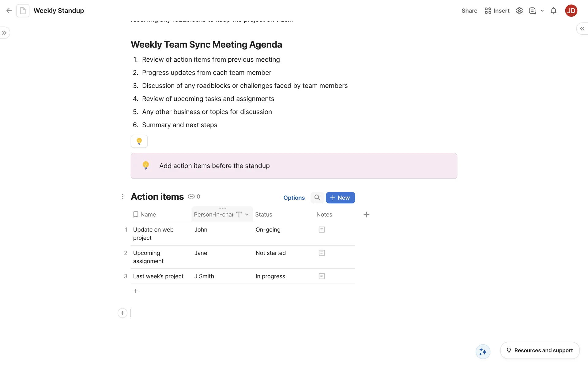Click the back arrow icon
This screenshot has height=368, width=588.
[9, 11]
